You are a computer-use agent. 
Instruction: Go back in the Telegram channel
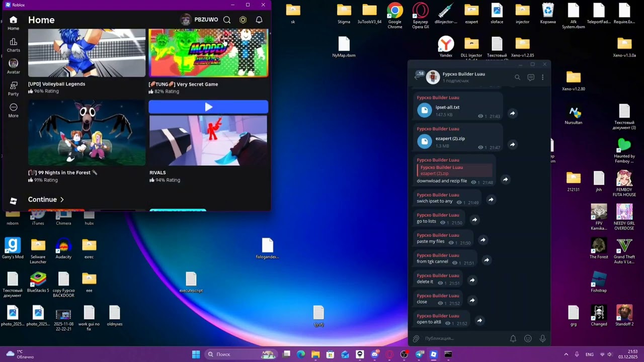point(417,77)
